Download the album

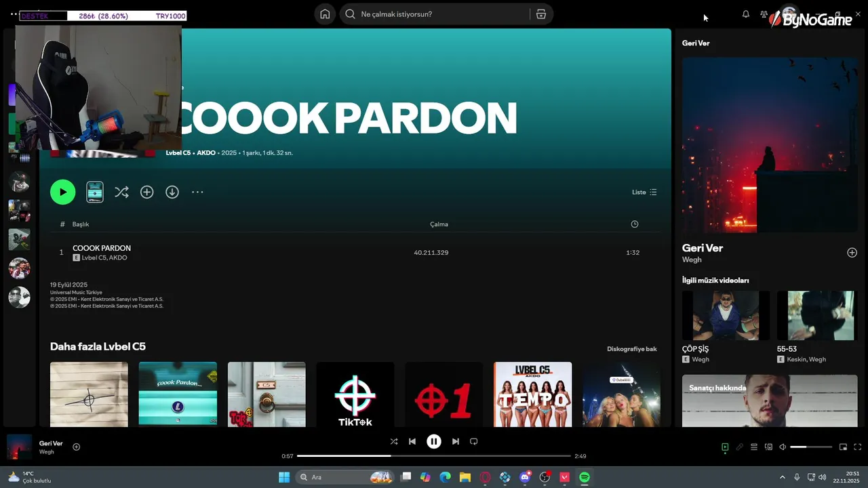coord(172,192)
